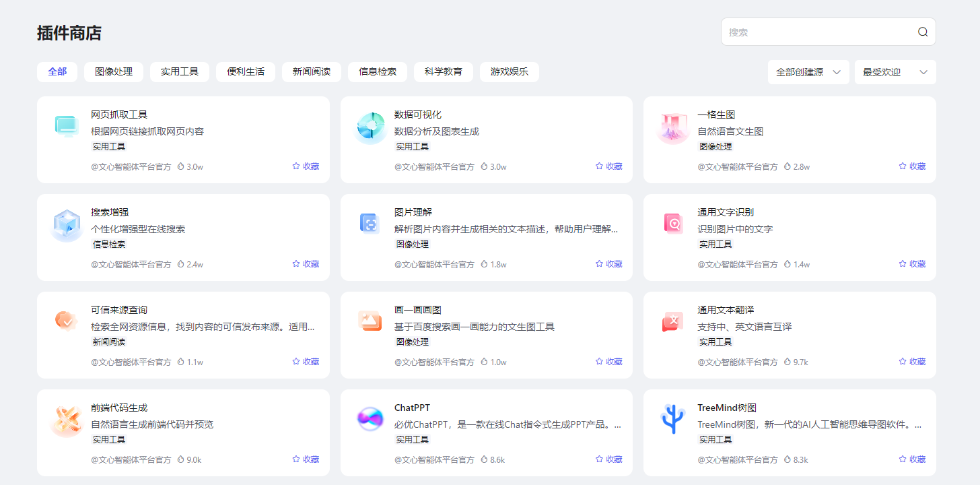Click the 前端代码生成 title
Viewport: 980px width, 485px height.
pos(119,408)
